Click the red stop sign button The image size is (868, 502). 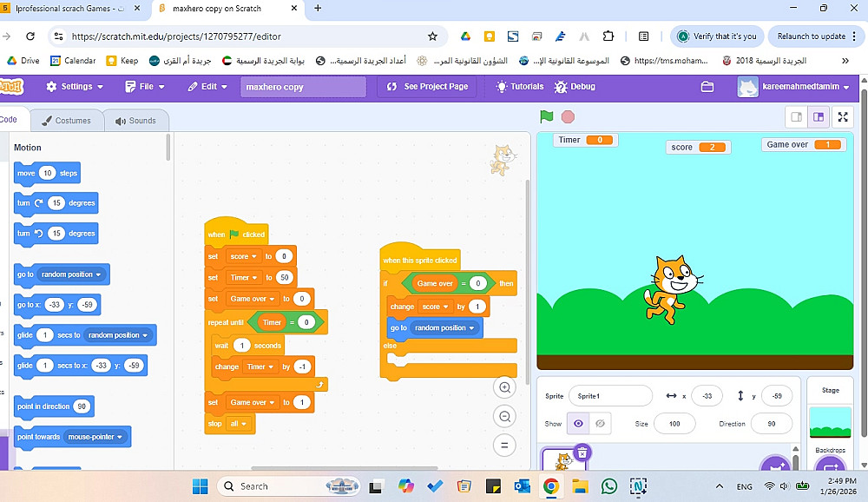(x=568, y=117)
